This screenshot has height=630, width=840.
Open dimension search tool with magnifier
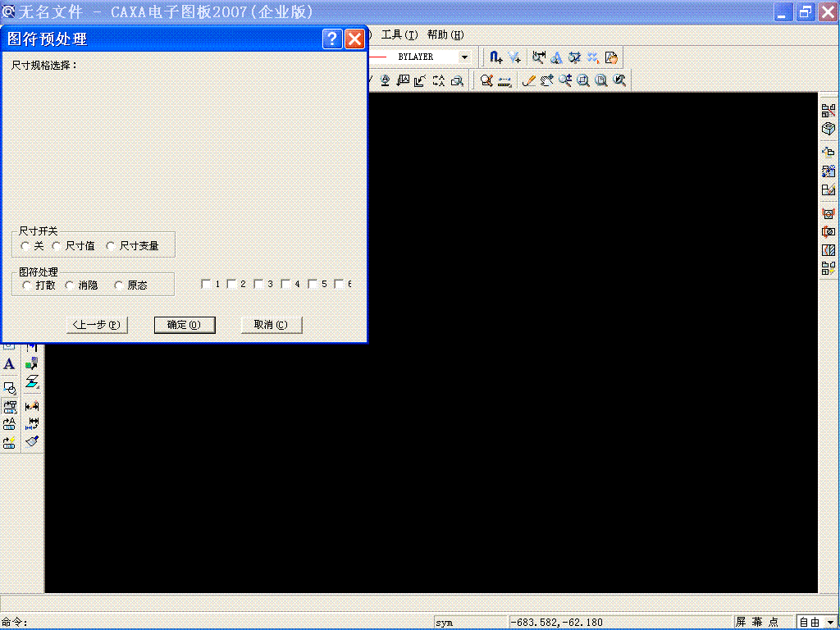pos(538,57)
